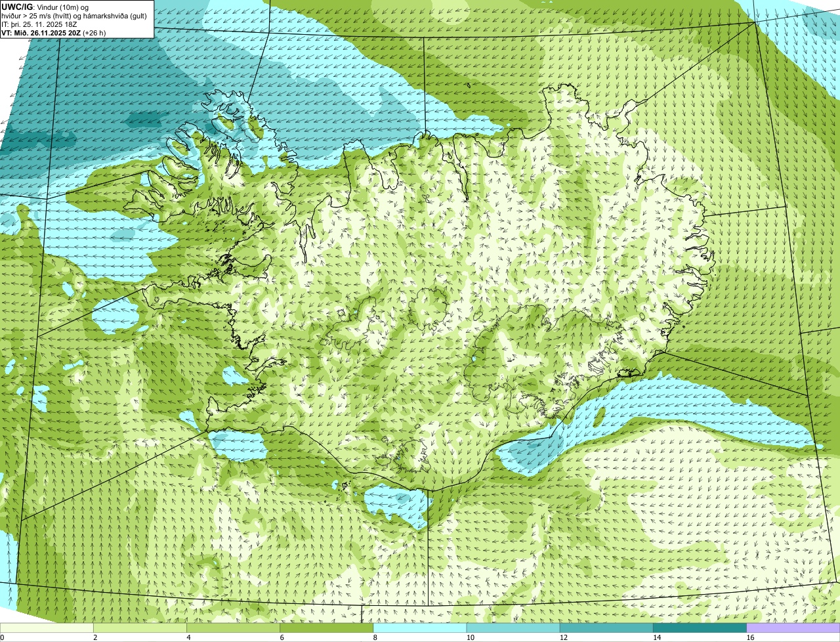Click the dark teal 14–16 m/s legend segment
This screenshot has width=840, height=642.
(700, 628)
